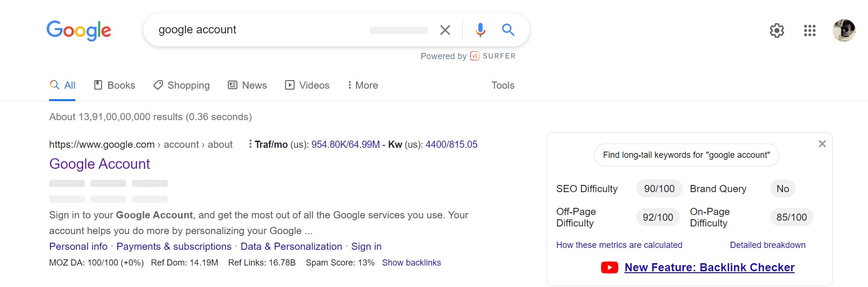Click the three-dot icon before Traf/mo data
The width and height of the screenshot is (868, 287).
click(x=250, y=144)
